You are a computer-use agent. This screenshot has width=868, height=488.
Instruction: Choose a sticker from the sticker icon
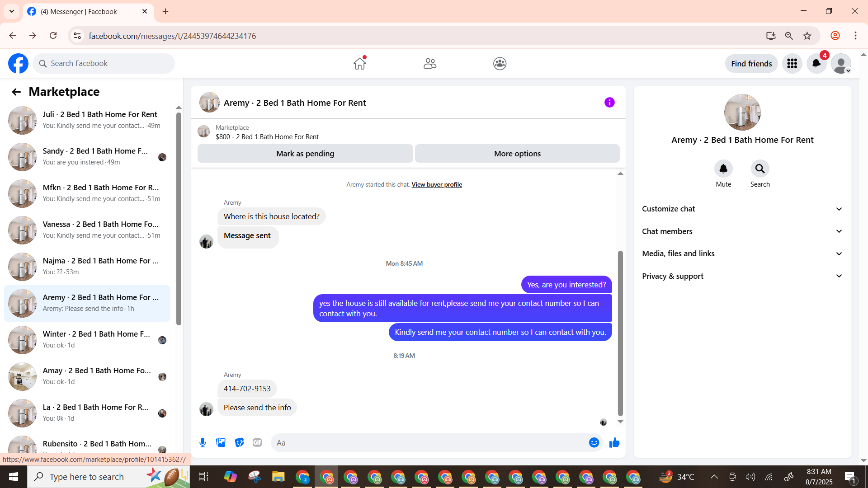239,443
